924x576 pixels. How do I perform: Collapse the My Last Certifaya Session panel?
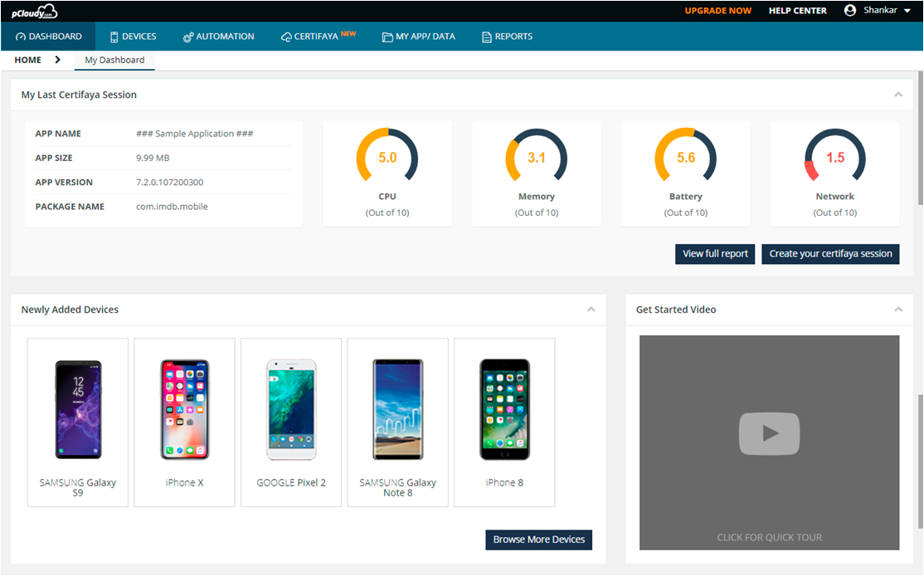[898, 95]
